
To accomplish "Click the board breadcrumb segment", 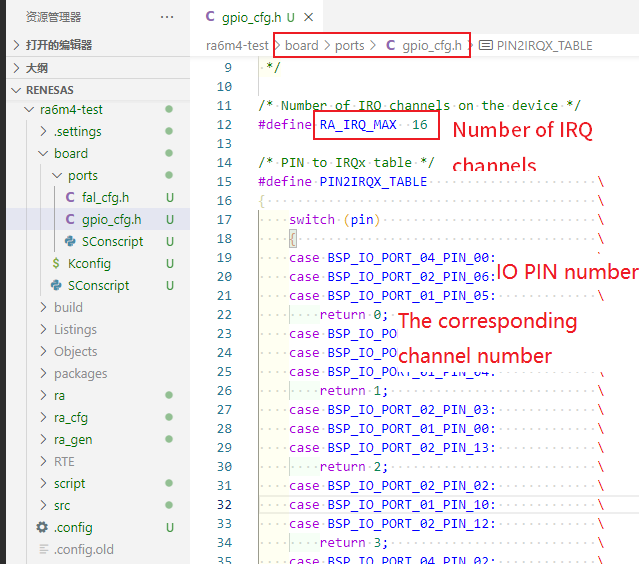I will pos(301,45).
